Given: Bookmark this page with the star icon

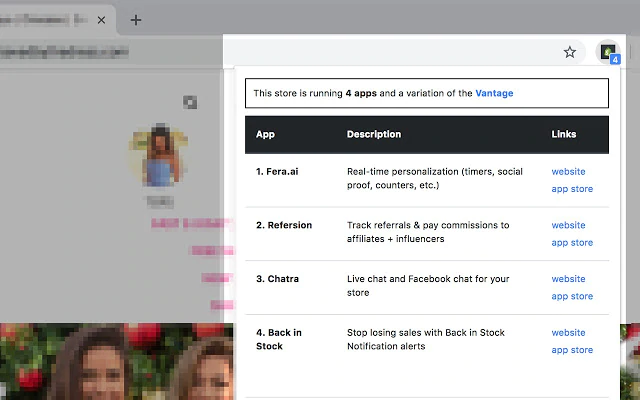Looking at the screenshot, I should click(x=570, y=52).
